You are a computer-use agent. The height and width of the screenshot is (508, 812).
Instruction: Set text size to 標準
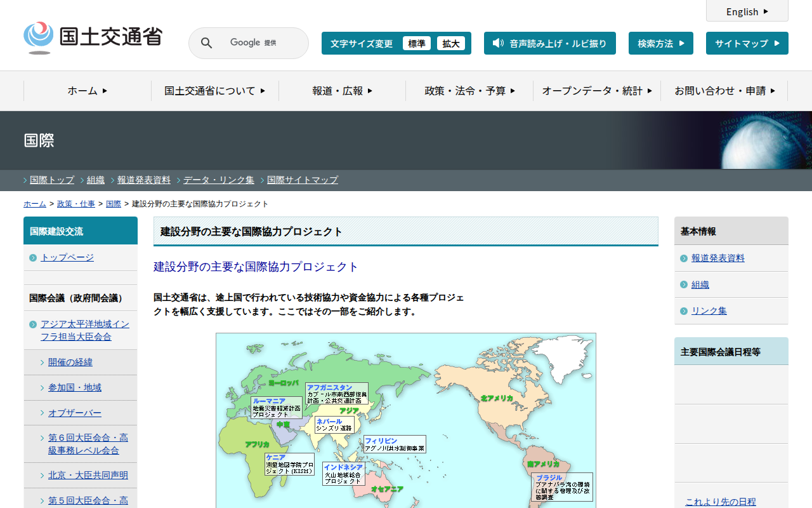click(x=416, y=43)
